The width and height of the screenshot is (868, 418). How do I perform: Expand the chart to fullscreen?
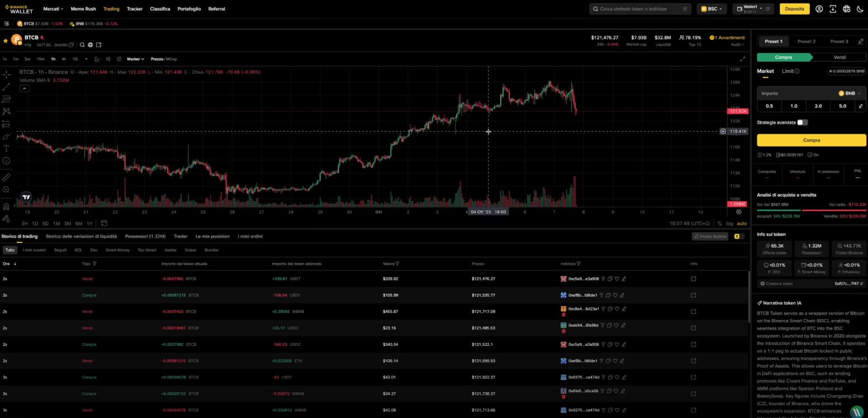click(743, 59)
